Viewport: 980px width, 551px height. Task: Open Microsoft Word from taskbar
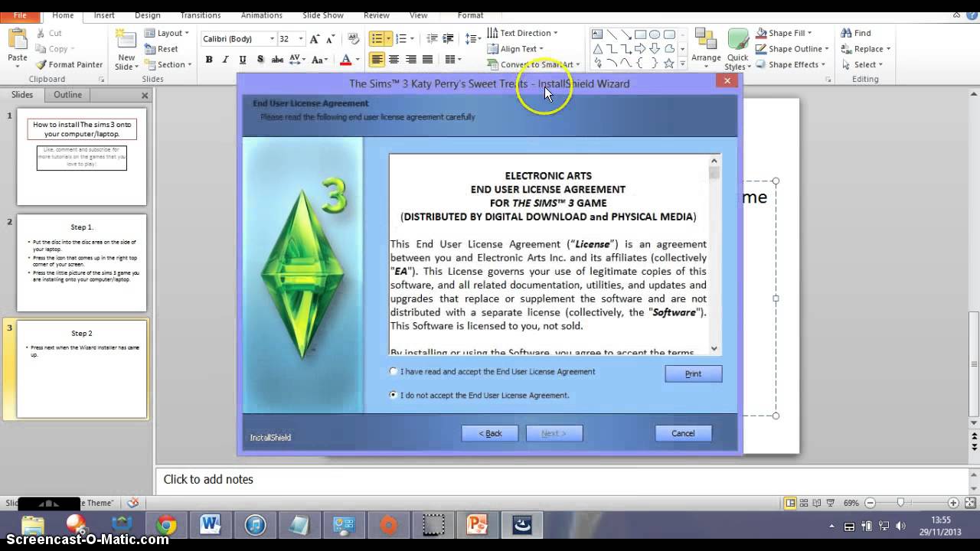click(210, 525)
